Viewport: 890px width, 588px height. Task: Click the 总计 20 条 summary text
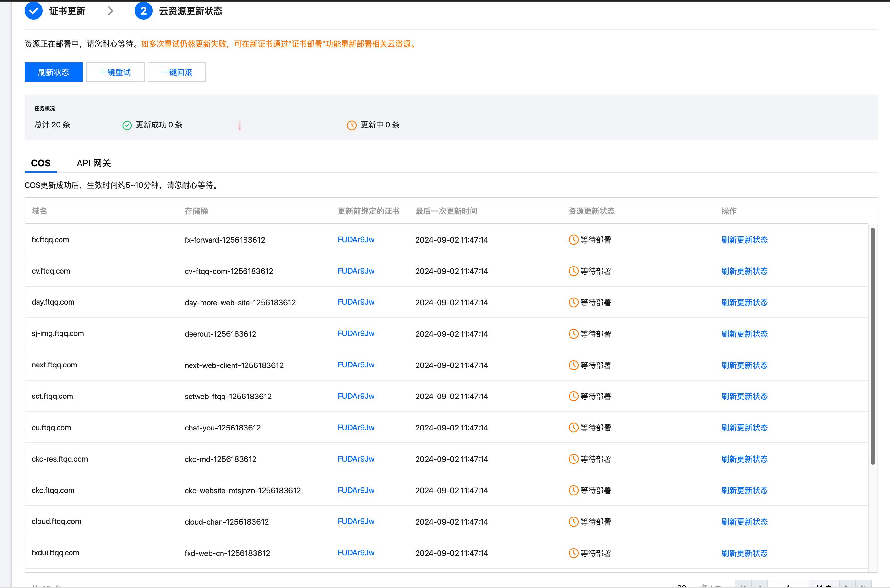52,125
